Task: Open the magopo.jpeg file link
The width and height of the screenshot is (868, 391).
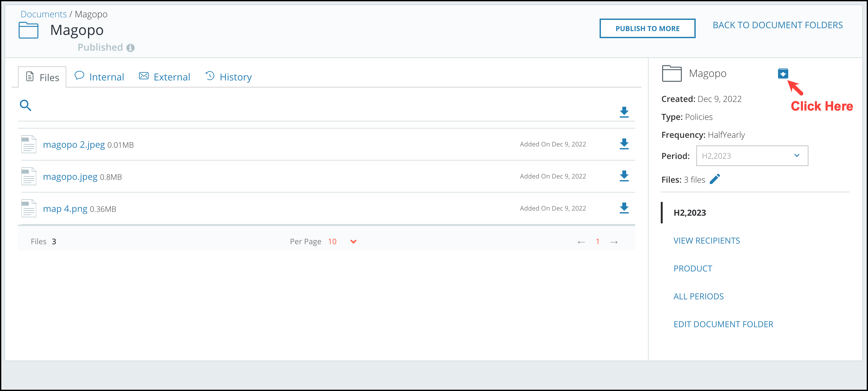Action: [70, 176]
